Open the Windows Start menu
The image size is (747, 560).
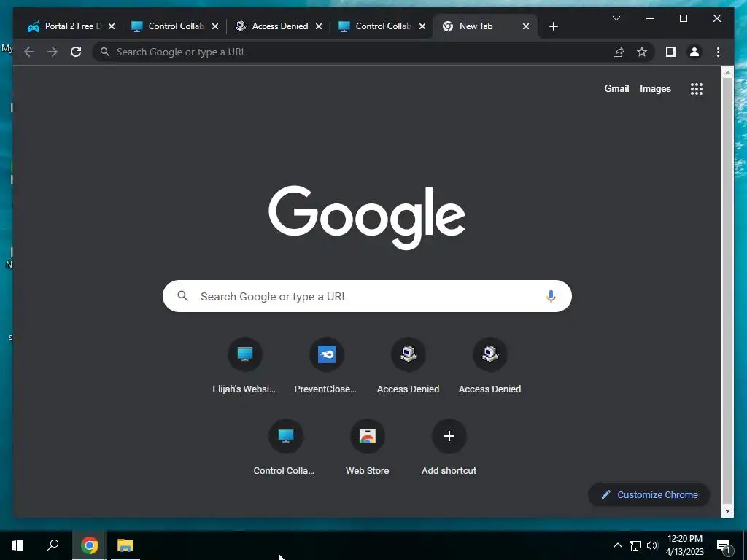18,545
